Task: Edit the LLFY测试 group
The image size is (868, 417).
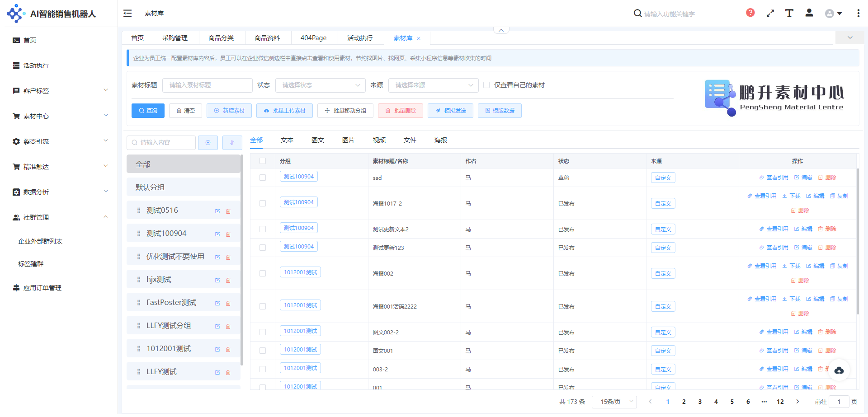Action: [217, 372]
